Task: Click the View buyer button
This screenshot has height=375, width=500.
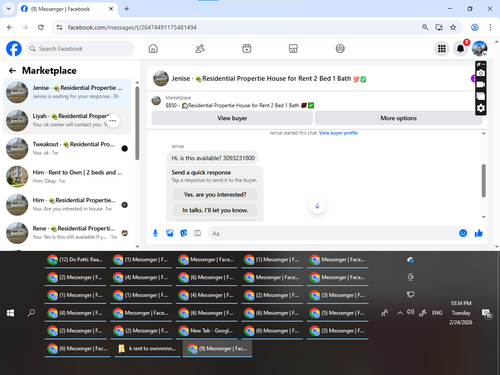Action: coord(232,118)
